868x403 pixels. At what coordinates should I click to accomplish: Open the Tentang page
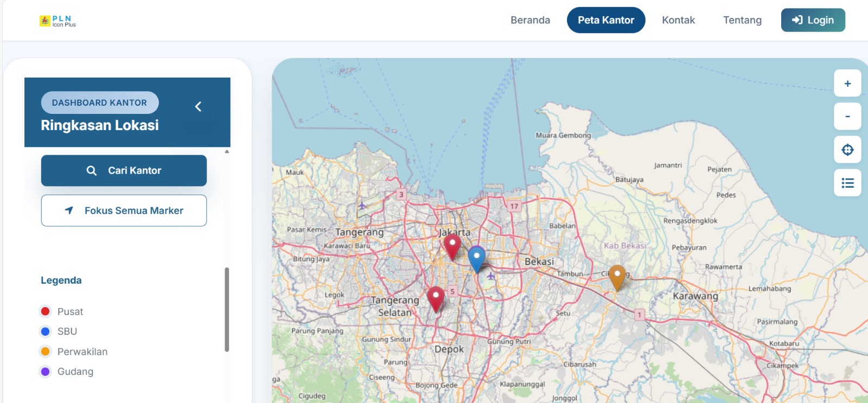[742, 20]
